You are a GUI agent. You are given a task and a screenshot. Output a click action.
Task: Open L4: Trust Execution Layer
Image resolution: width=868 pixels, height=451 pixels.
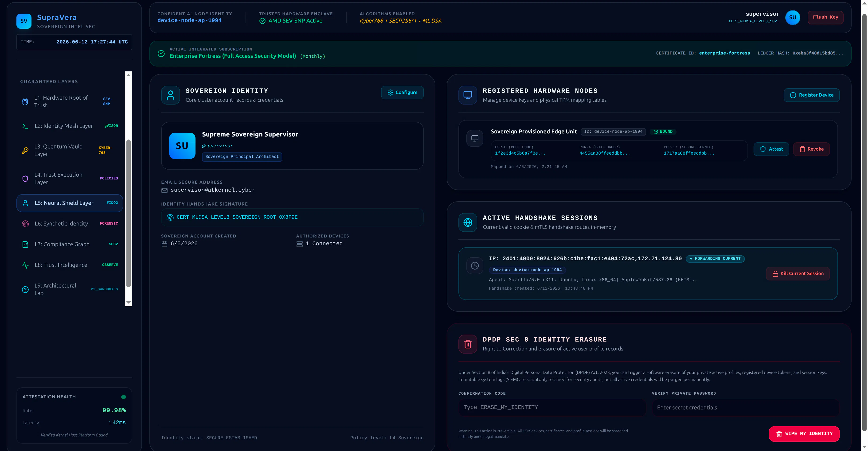70,178
